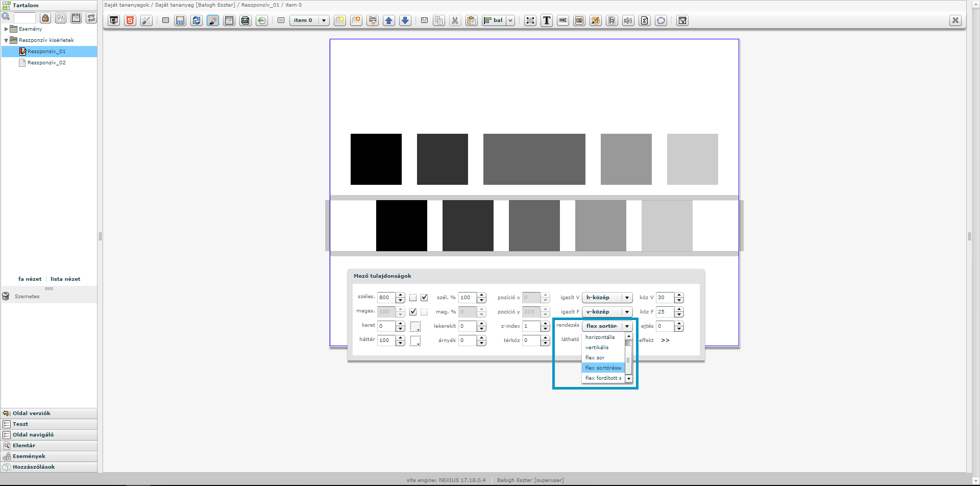980x486 pixels.
Task: Choose vertikális from the rendezés list
Action: 597,348
